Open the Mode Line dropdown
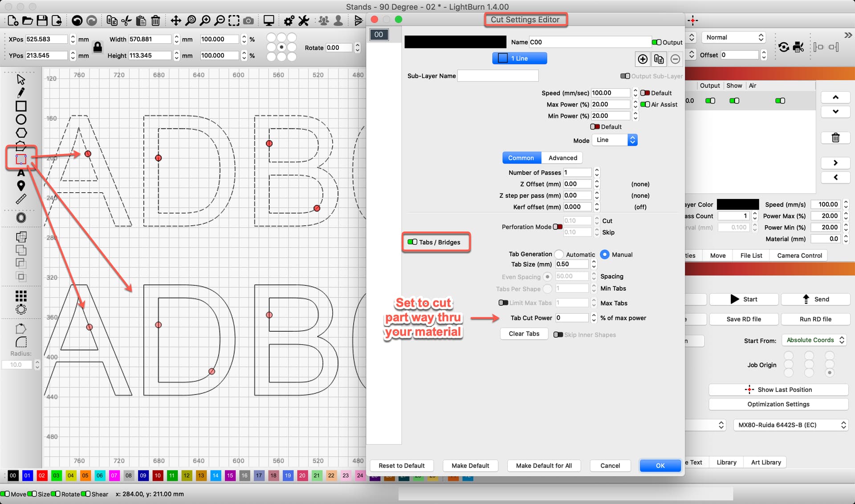 (x=615, y=140)
